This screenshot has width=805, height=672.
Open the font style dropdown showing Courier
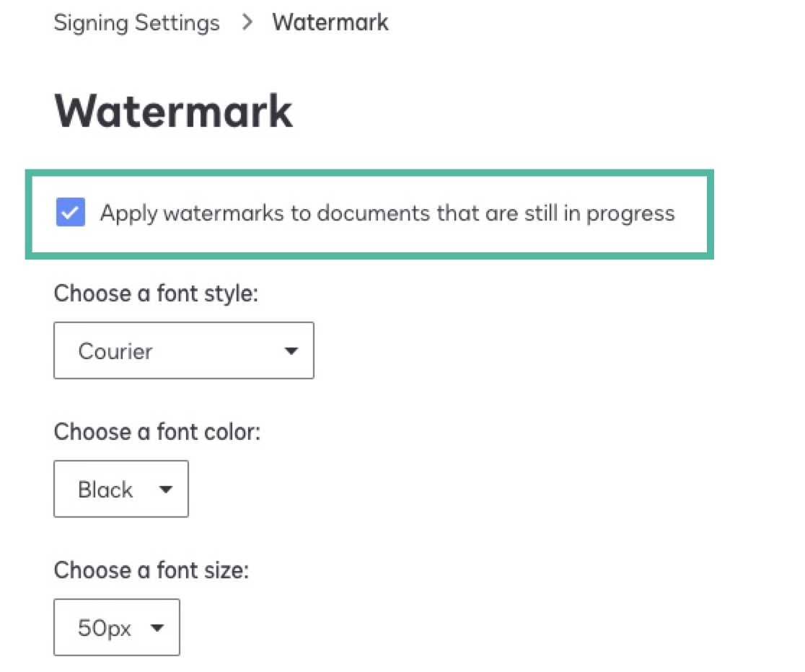click(x=183, y=350)
